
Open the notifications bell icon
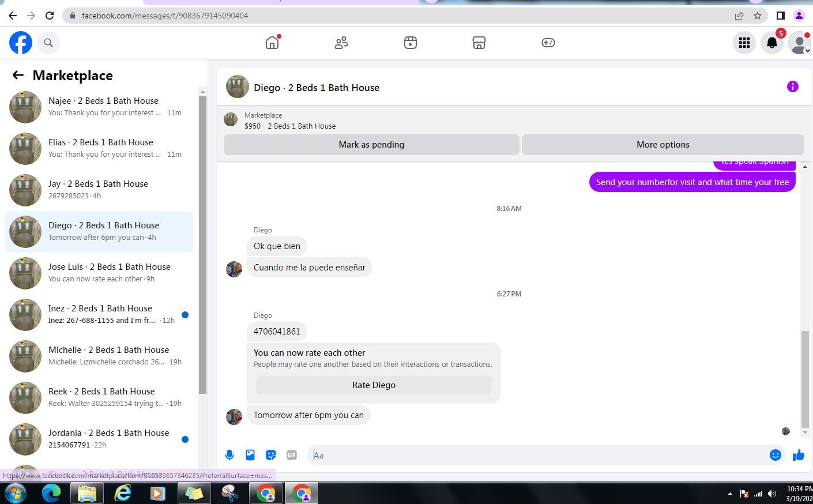(x=772, y=43)
